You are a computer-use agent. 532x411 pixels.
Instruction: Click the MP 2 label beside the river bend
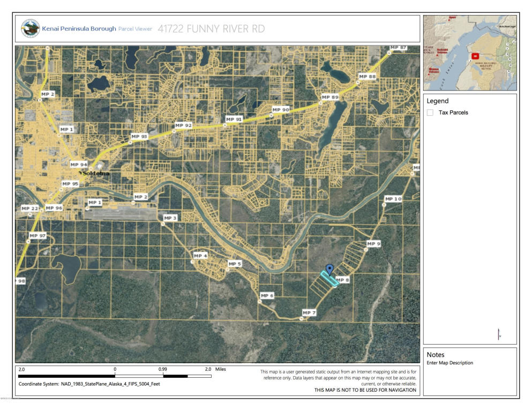[x=141, y=197]
